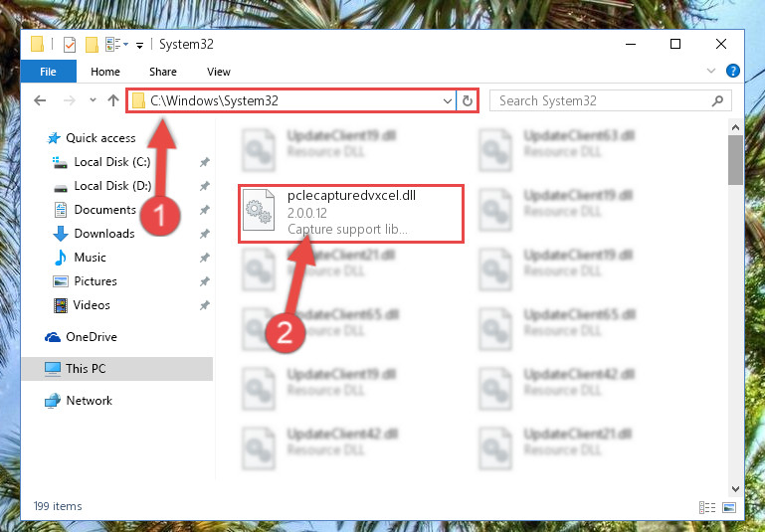Click pin icon beside Pictures
Image resolution: width=765 pixels, height=532 pixels.
pos(204,281)
